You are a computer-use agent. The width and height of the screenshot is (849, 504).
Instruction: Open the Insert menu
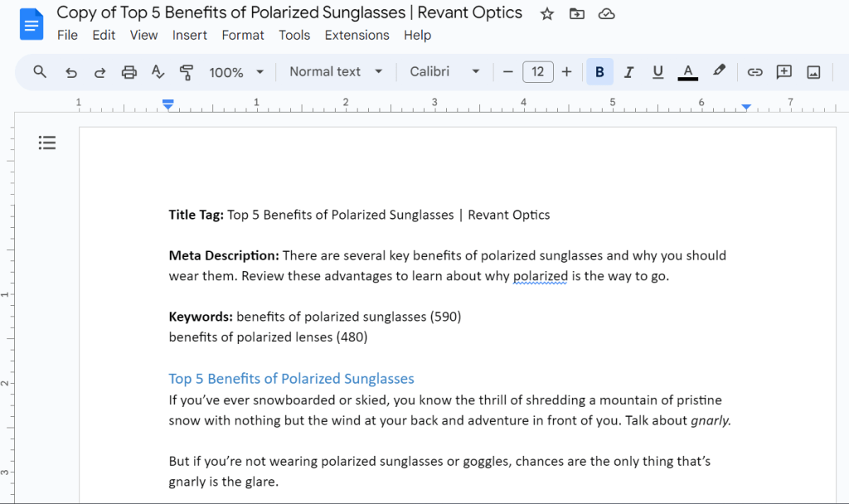(x=190, y=35)
